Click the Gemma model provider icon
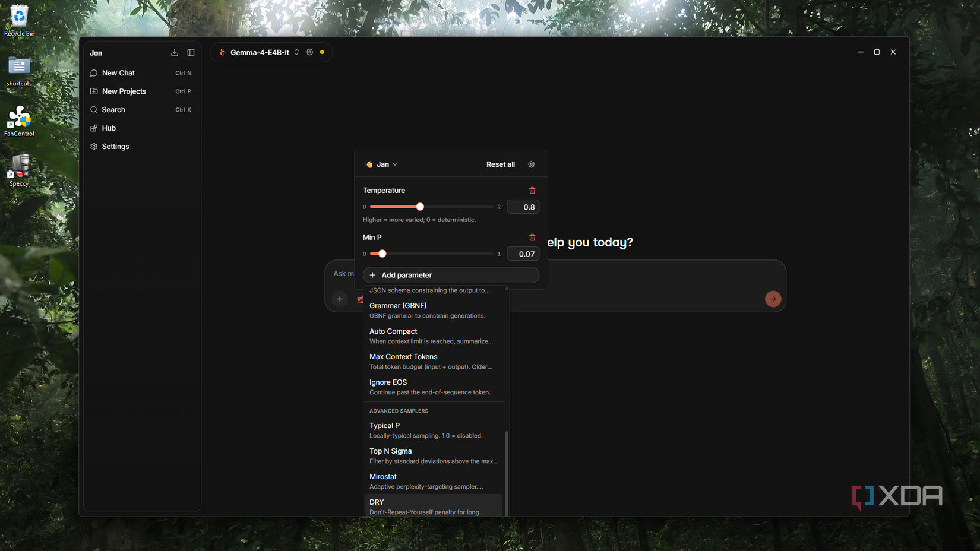This screenshot has height=551, width=980. 223,52
